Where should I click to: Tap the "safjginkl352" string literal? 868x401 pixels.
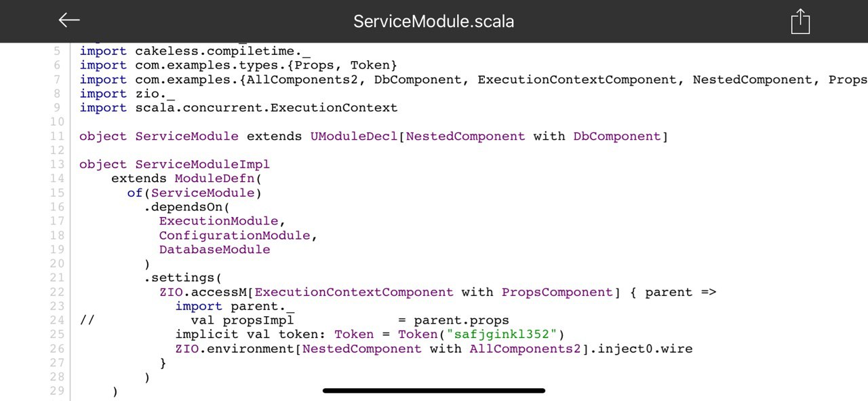tap(502, 335)
